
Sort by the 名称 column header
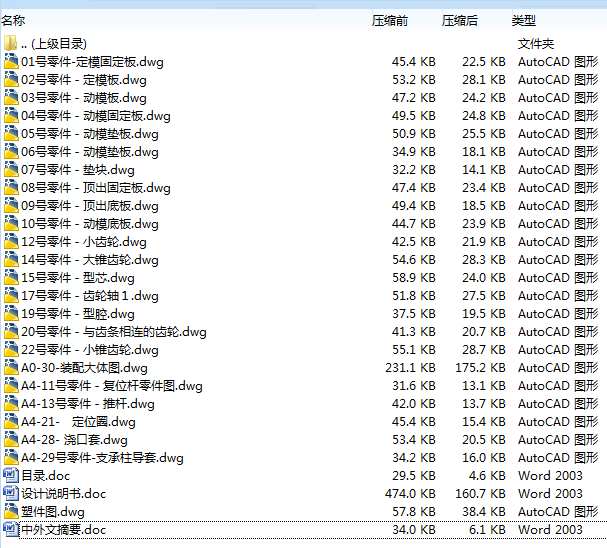pos(13,21)
